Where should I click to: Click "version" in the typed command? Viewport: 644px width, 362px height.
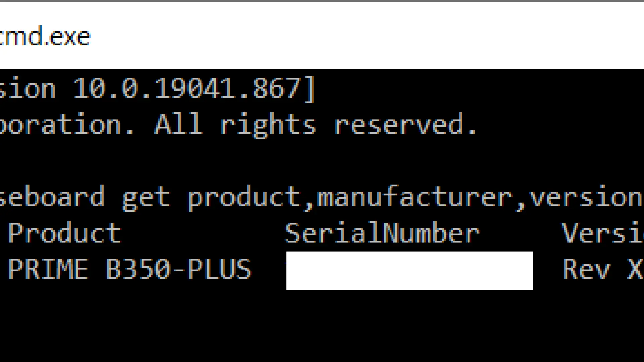(585, 198)
